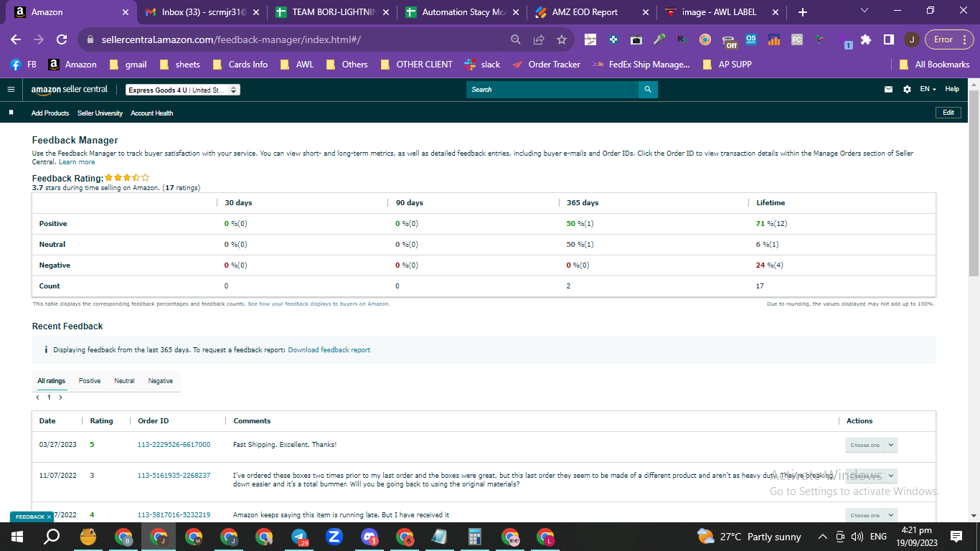The image size is (980, 551).
Task: Show hidden system tray icons
Action: coord(822,537)
